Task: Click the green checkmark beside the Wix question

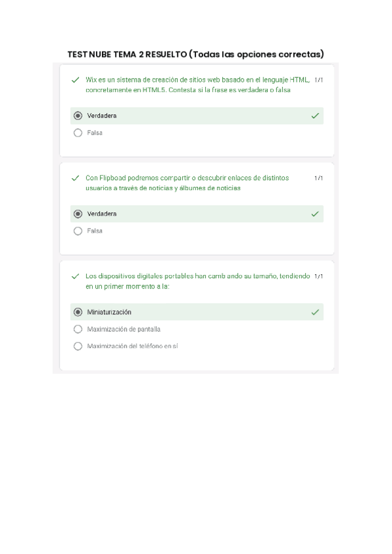Action: (75, 80)
